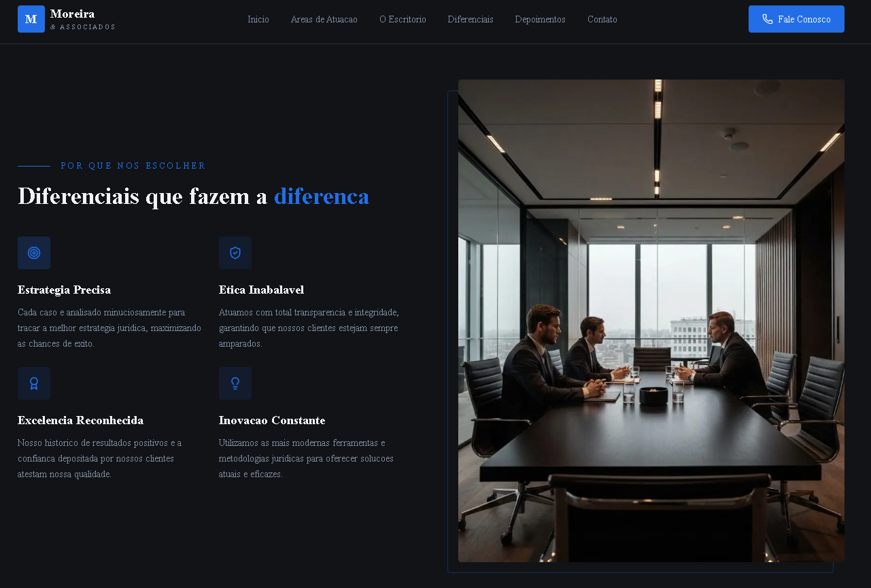Open the Areas de Atuacao nav item
The width and height of the screenshot is (871, 588).
(x=324, y=20)
